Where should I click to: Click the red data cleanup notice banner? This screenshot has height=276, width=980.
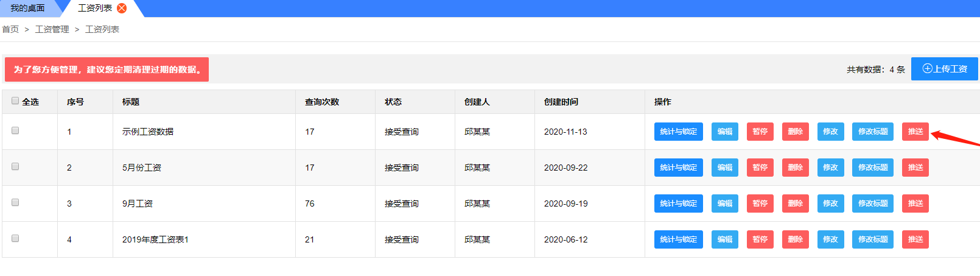click(107, 69)
